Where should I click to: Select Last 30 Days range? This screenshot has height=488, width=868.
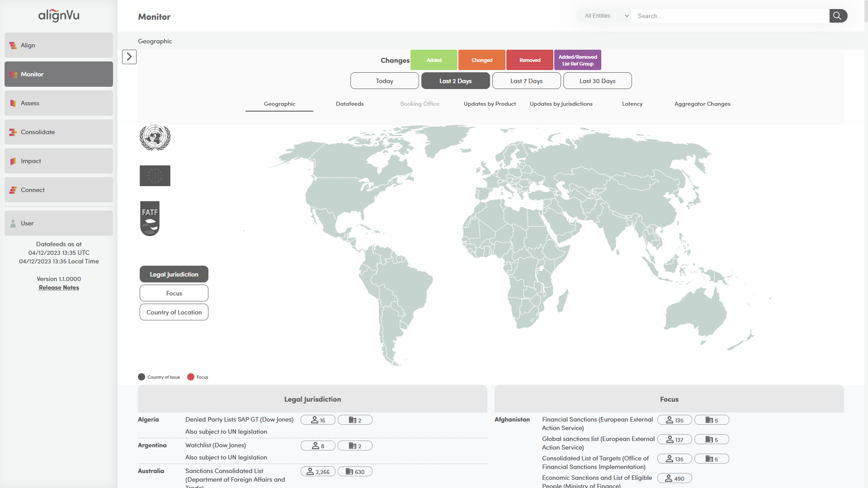tap(598, 81)
